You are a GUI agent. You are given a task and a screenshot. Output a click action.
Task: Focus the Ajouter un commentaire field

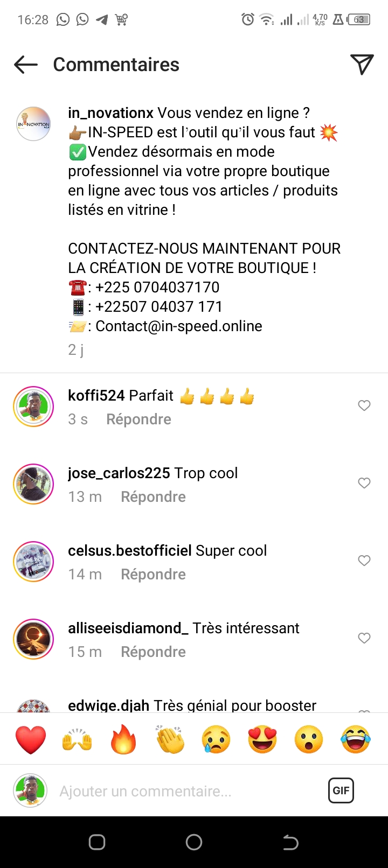click(x=189, y=791)
